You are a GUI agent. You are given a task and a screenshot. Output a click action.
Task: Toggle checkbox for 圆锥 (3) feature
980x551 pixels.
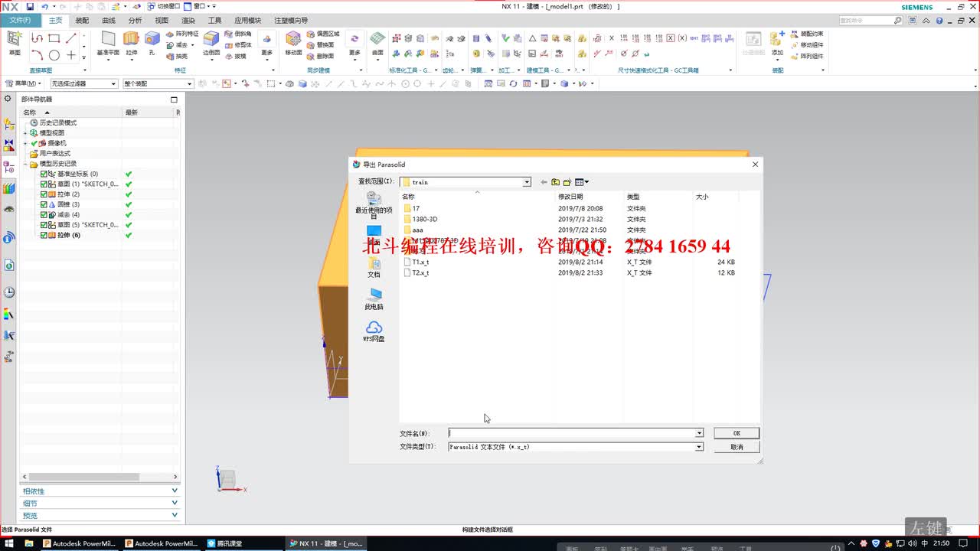click(x=44, y=204)
